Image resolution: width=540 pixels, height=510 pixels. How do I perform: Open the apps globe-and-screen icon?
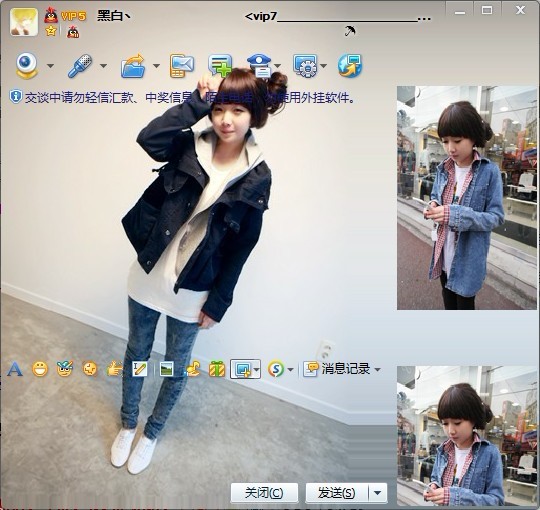[350, 66]
